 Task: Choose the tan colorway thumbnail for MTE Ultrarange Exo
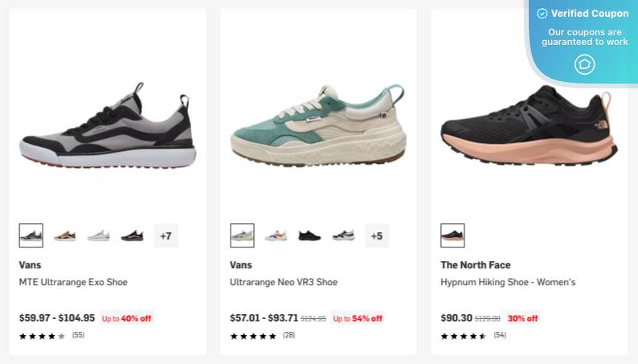click(x=65, y=235)
